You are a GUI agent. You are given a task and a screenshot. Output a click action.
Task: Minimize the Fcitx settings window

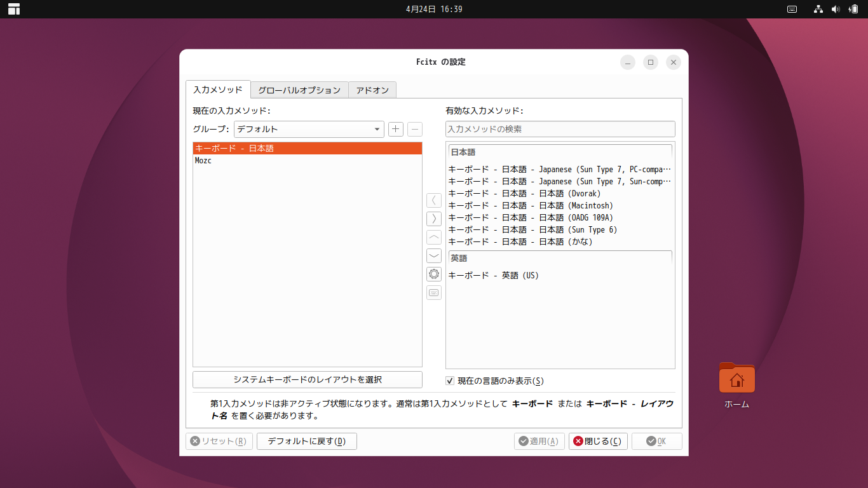point(628,62)
